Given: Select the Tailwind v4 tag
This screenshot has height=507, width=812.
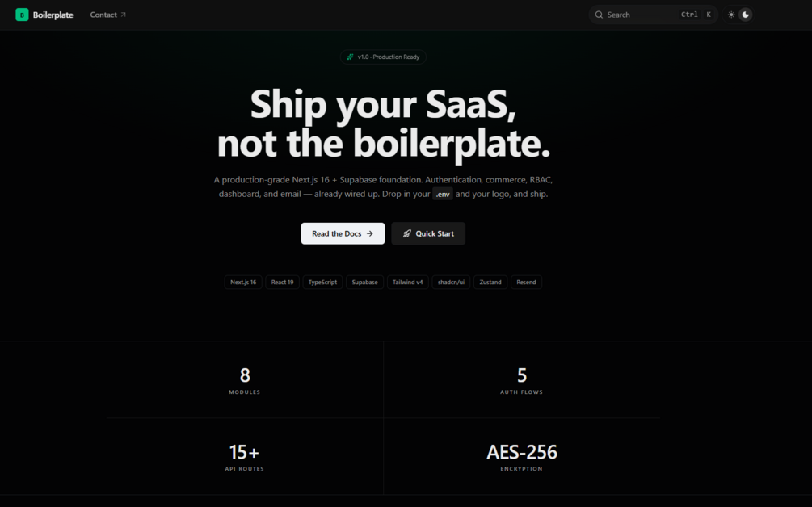Looking at the screenshot, I should 407,282.
